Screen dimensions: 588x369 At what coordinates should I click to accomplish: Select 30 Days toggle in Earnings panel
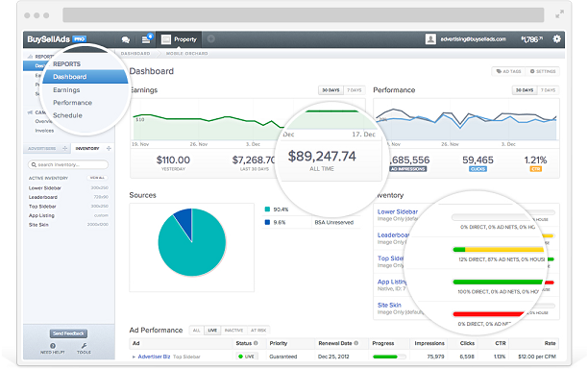[x=331, y=90]
